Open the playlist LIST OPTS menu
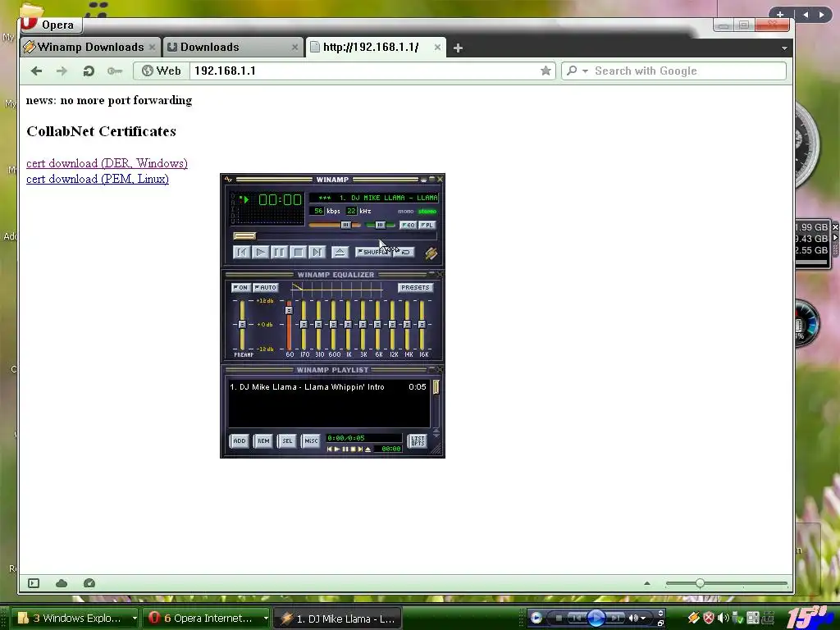This screenshot has width=840, height=630. [x=418, y=441]
